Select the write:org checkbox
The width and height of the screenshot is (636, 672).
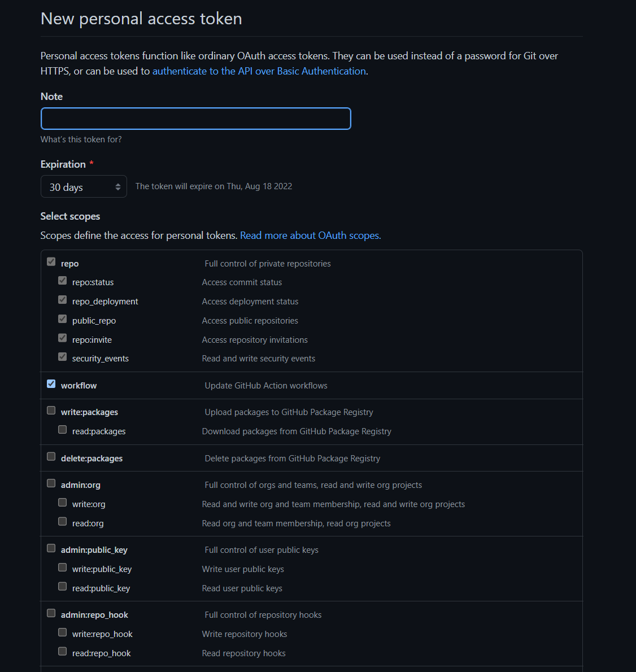(x=63, y=502)
